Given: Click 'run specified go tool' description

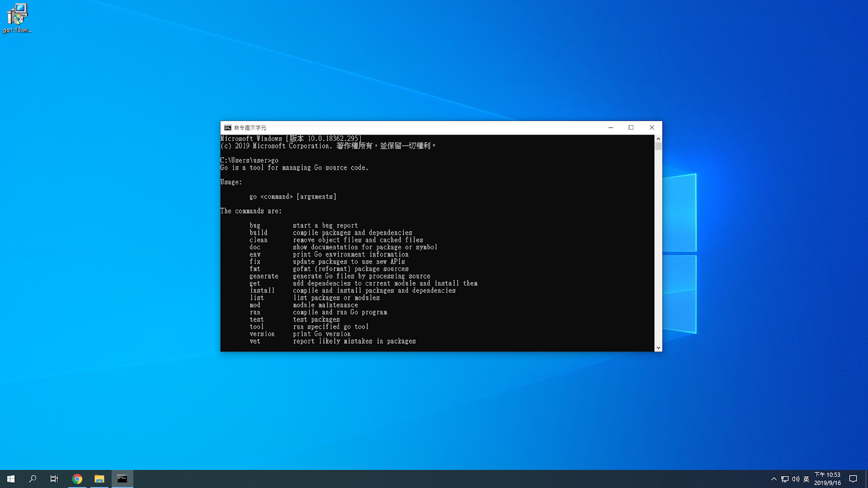Looking at the screenshot, I should pyautogui.click(x=331, y=327).
